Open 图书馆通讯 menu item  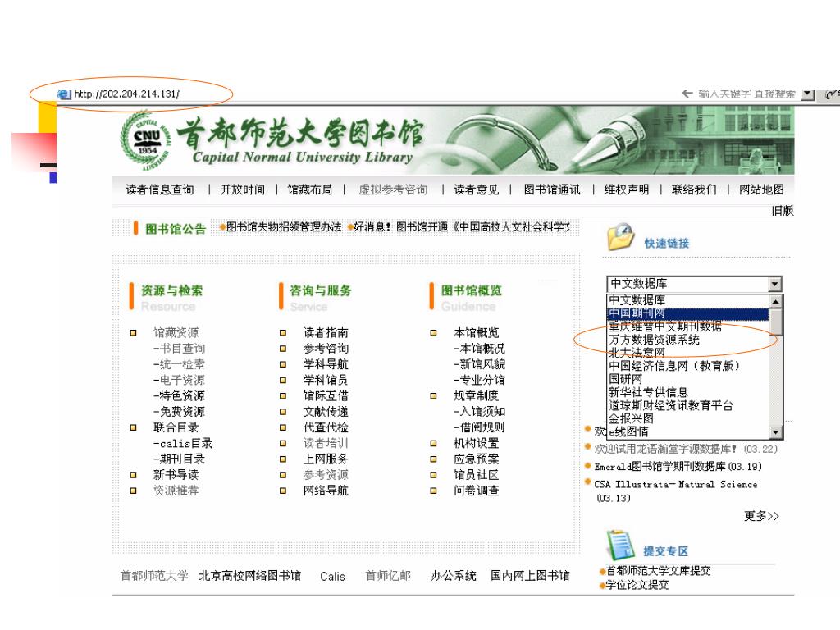click(552, 189)
